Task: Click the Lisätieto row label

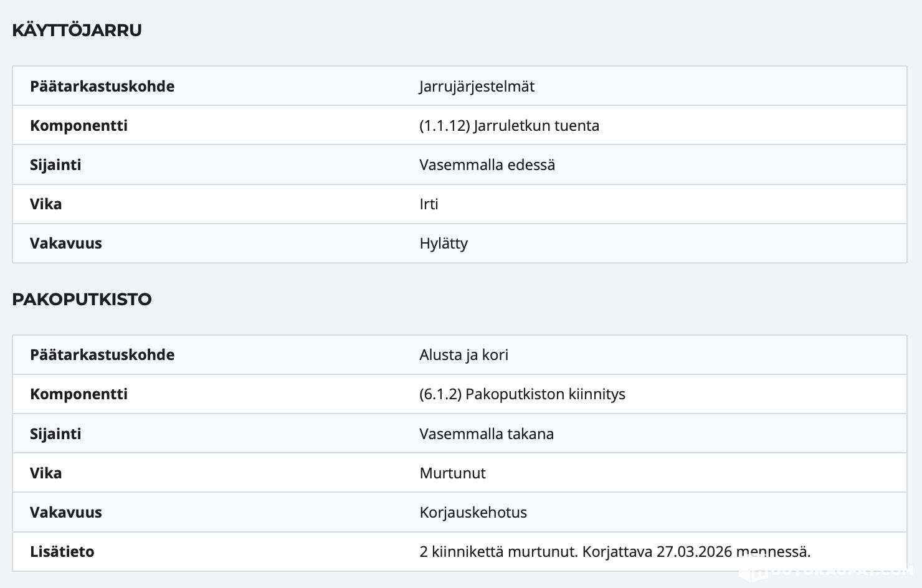Action: tap(62, 551)
